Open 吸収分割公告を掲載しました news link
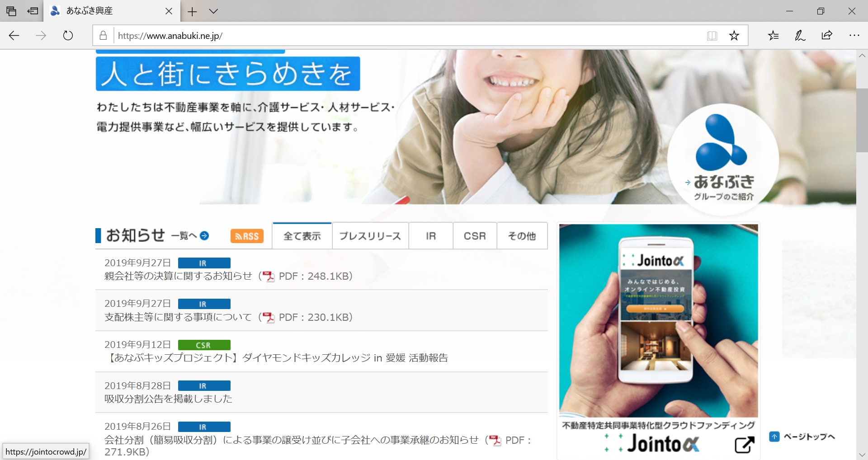This screenshot has height=460, width=868. pyautogui.click(x=168, y=399)
